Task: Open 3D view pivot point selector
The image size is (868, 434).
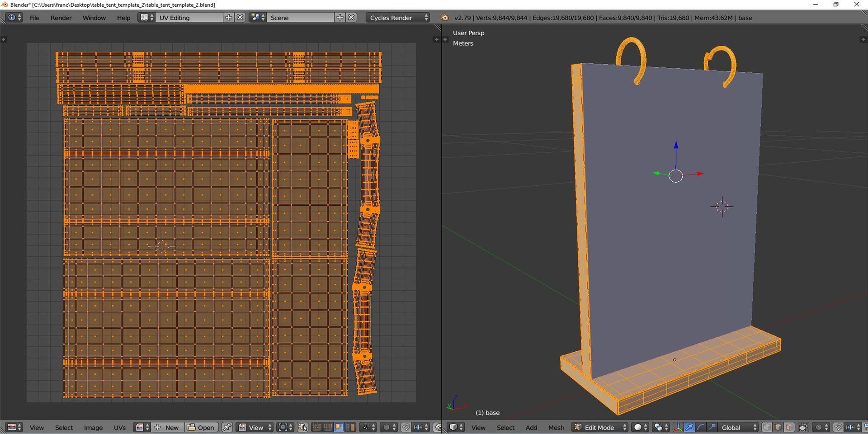Action: [660, 427]
